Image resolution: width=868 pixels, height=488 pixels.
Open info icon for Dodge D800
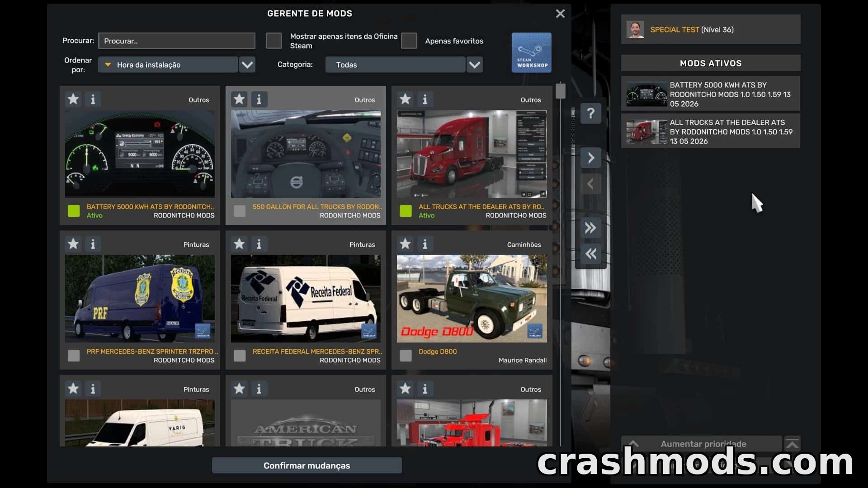tap(425, 244)
